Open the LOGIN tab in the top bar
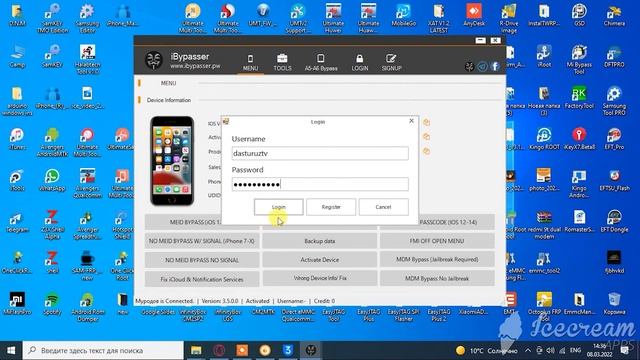 tap(360, 62)
